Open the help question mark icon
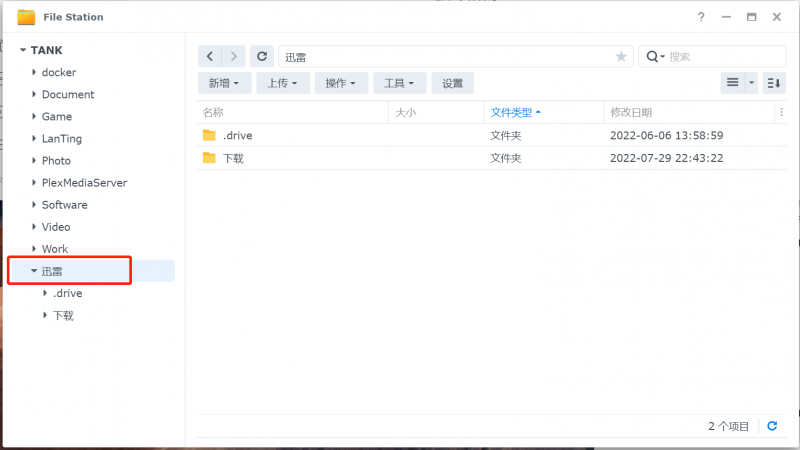 [x=701, y=17]
